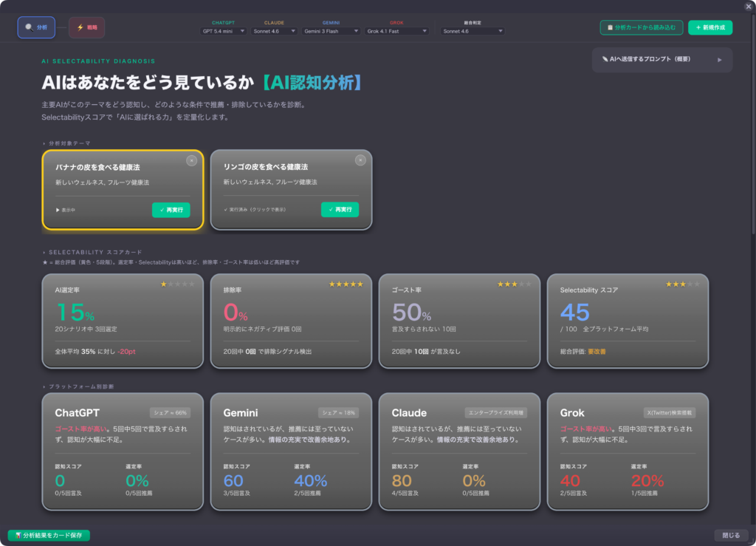
Task: Click the シェア 66% badge on the ChatGPT card
Action: coord(170,412)
